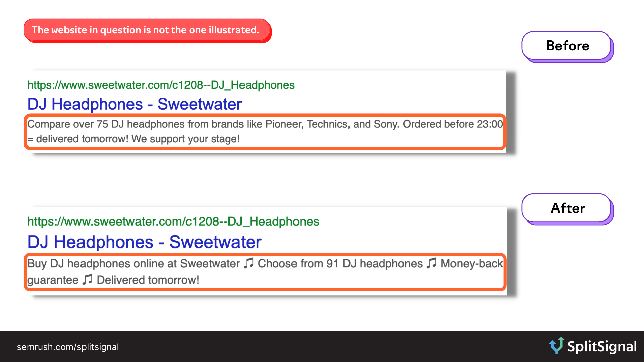Click the SplitSignal wordmark text
Screen dimensions: 644x362
pyautogui.click(x=602, y=347)
